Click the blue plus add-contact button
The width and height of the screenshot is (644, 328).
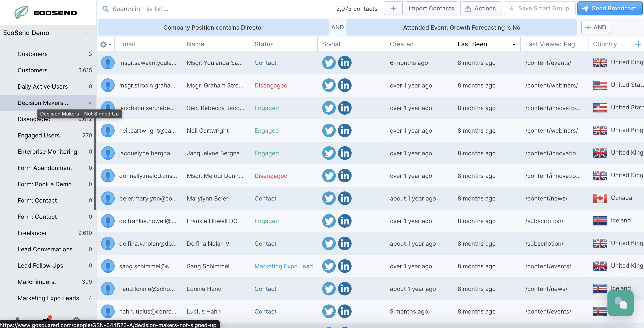(393, 9)
